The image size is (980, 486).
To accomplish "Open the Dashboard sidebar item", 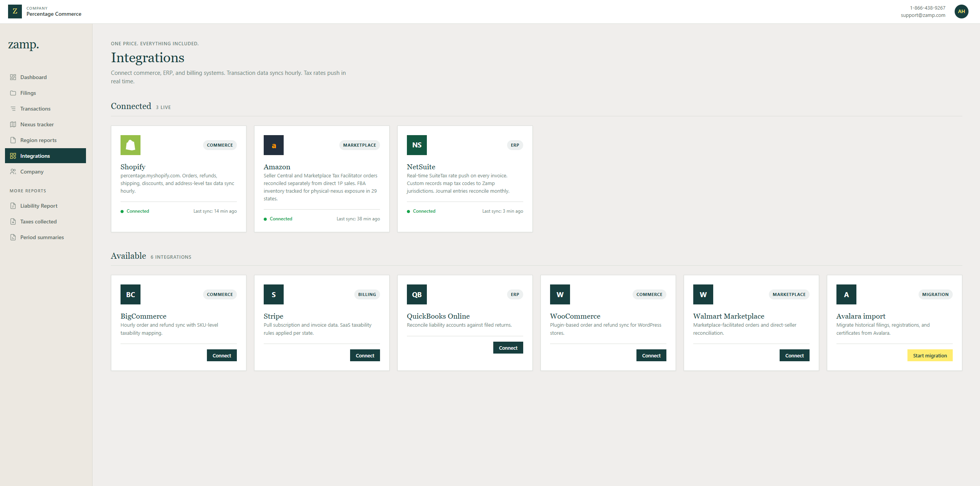I will [x=33, y=77].
